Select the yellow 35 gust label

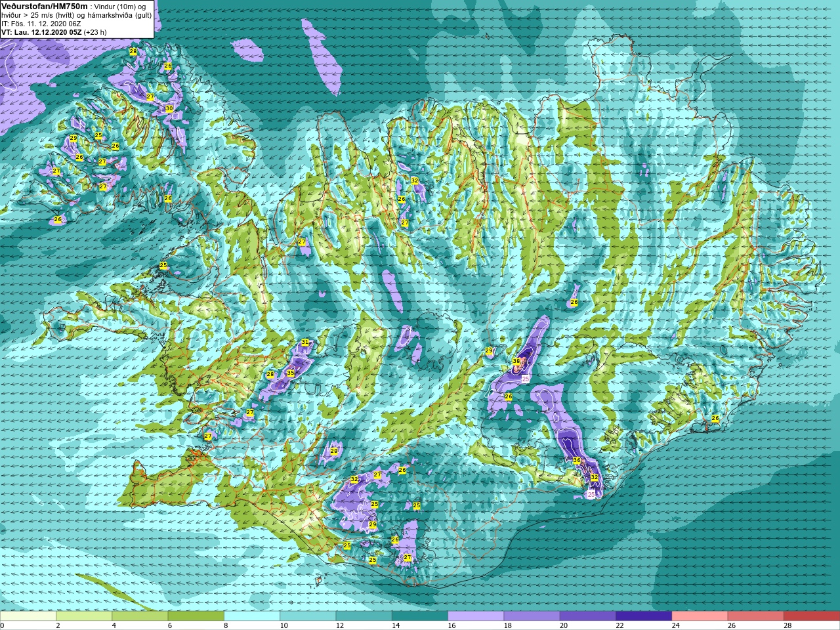291,373
